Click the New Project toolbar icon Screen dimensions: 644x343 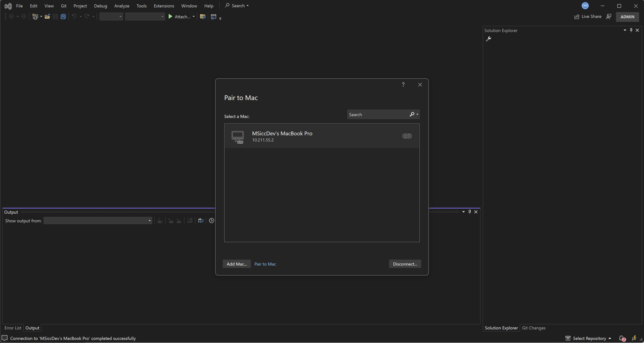coord(35,17)
